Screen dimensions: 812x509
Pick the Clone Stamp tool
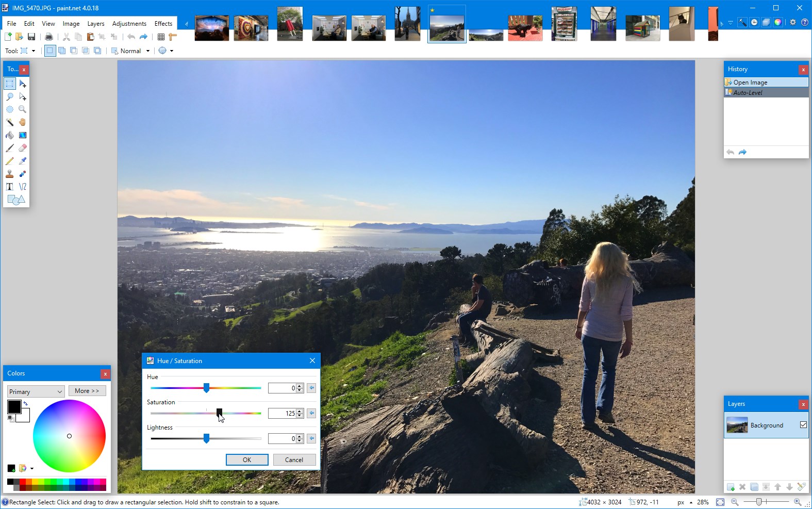coord(10,174)
